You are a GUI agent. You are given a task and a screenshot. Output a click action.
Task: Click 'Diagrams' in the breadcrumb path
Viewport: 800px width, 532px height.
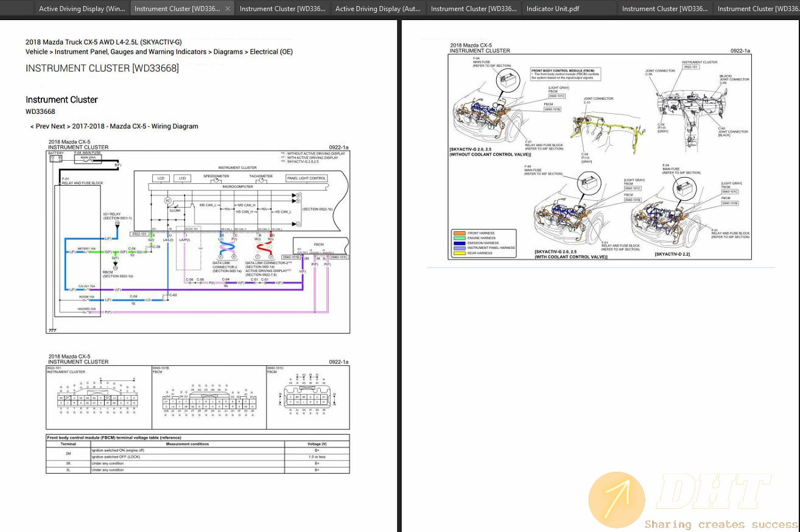click(x=228, y=52)
